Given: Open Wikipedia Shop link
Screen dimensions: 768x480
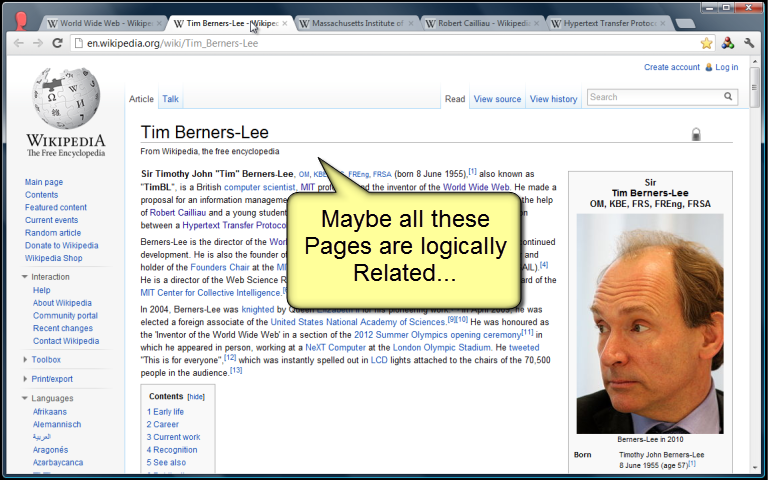Looking at the screenshot, I should tap(54, 258).
